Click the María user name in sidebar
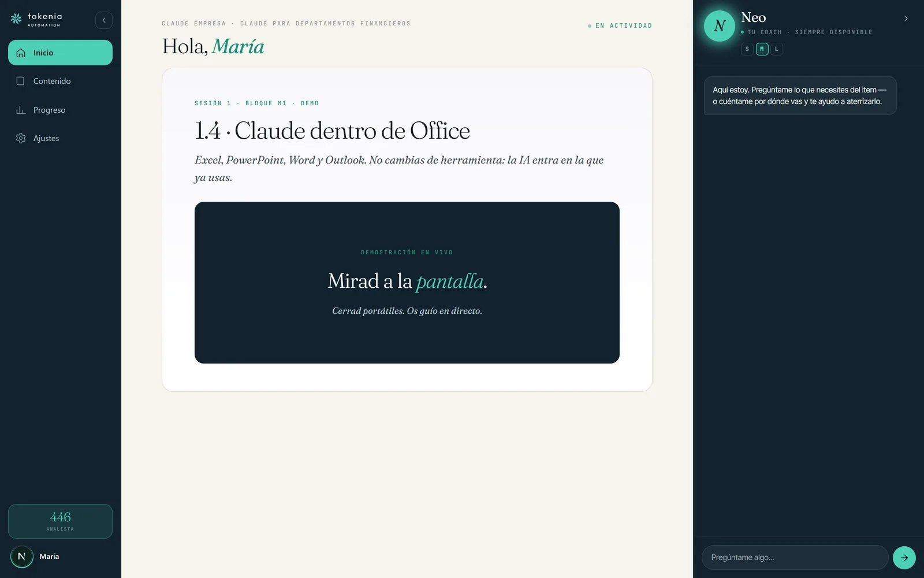The height and width of the screenshot is (578, 924). 49,557
